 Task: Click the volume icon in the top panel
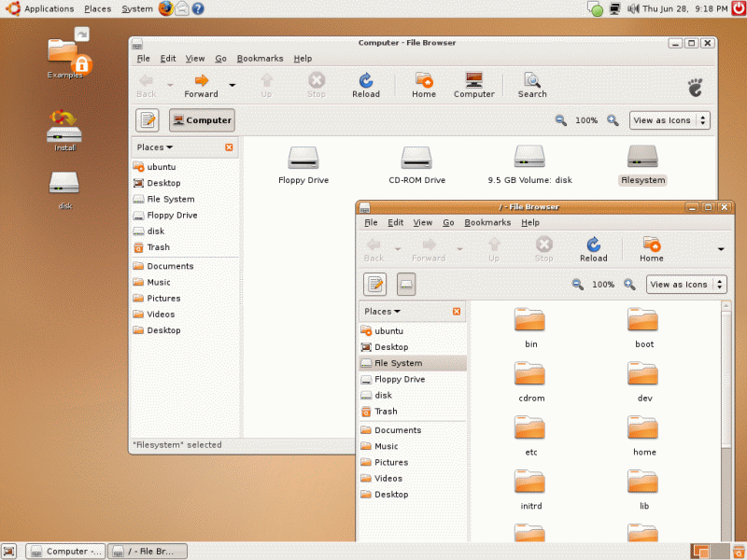click(x=633, y=8)
